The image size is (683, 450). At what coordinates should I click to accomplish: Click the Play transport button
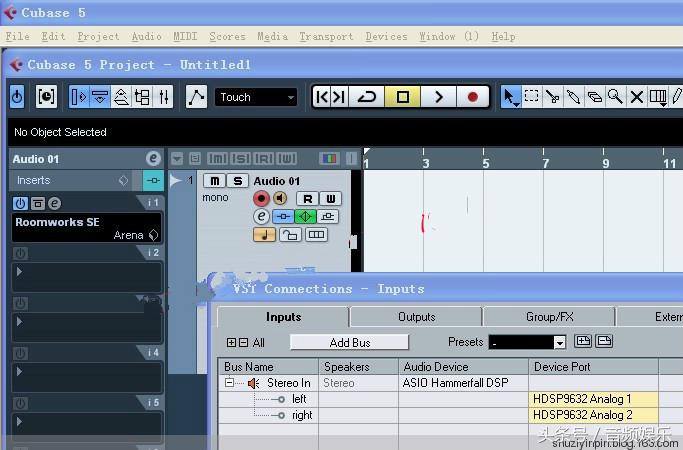(x=438, y=97)
